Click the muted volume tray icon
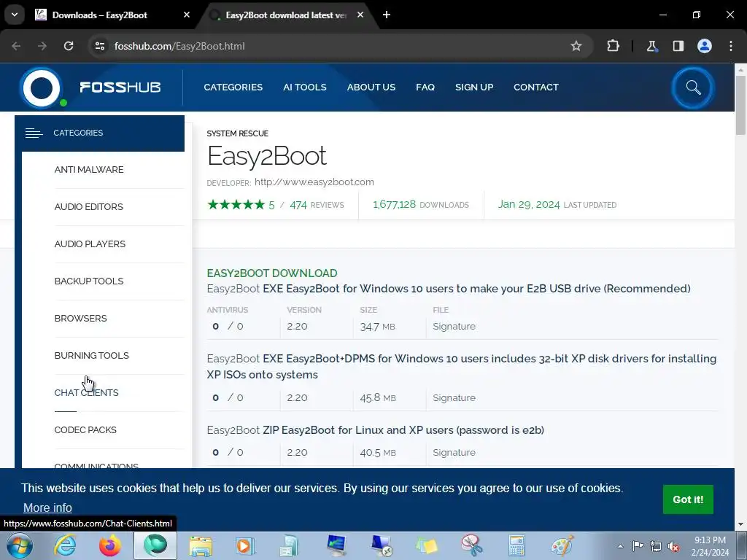747x560 pixels. 673,546
